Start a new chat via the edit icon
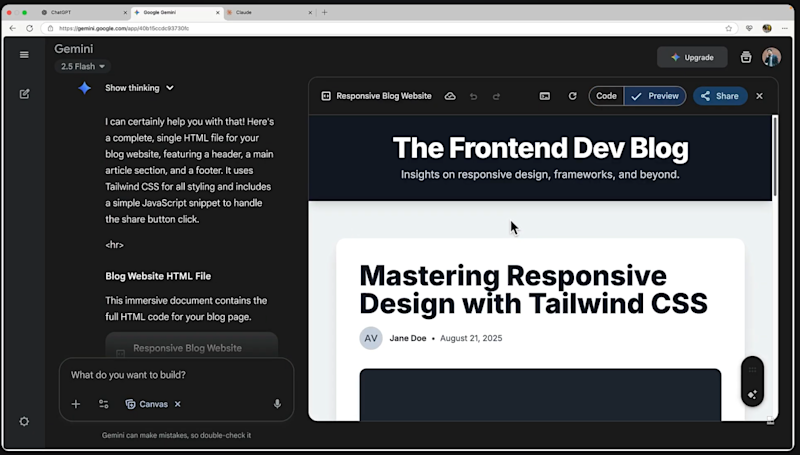The height and width of the screenshot is (455, 800). (x=24, y=94)
